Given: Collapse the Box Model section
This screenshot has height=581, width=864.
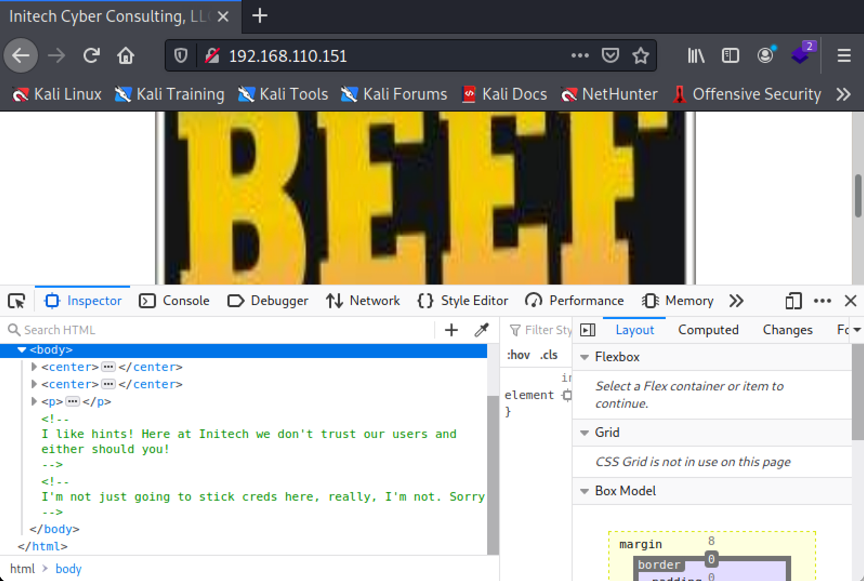Looking at the screenshot, I should (584, 491).
